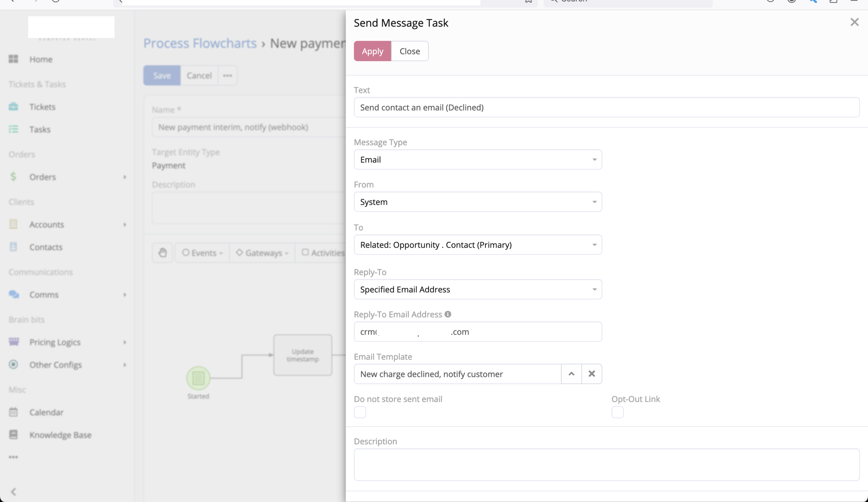The height and width of the screenshot is (502, 868).
Task: Click the Apply button
Action: (x=372, y=51)
